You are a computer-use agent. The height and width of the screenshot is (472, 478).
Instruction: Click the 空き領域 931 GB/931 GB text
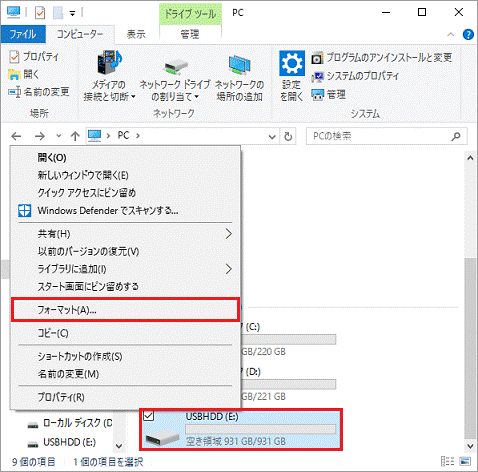pyautogui.click(x=236, y=442)
